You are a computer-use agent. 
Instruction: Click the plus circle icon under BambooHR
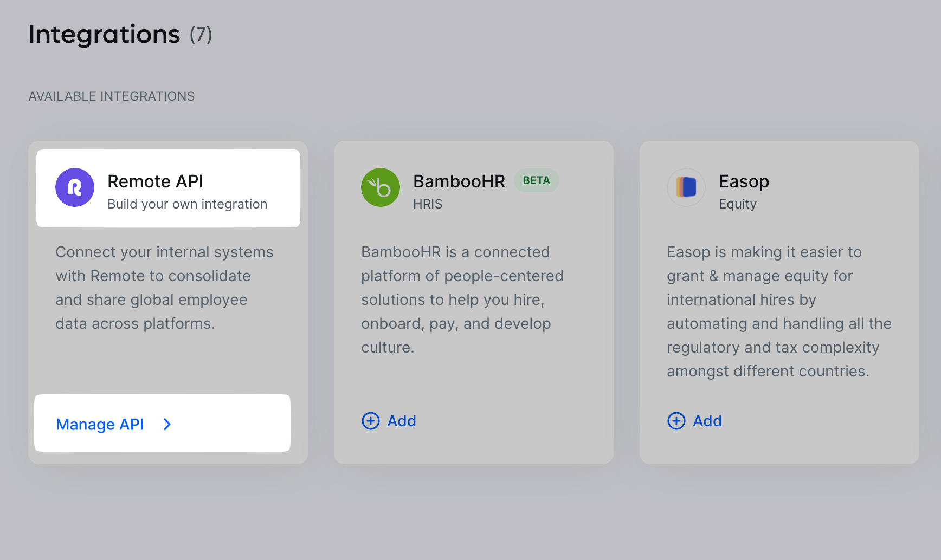(x=371, y=421)
